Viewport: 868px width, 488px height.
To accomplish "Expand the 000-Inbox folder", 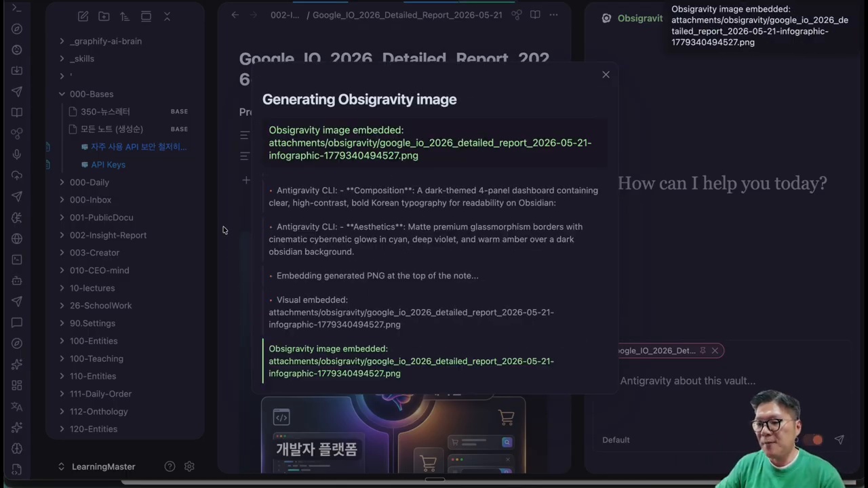I will [x=62, y=200].
